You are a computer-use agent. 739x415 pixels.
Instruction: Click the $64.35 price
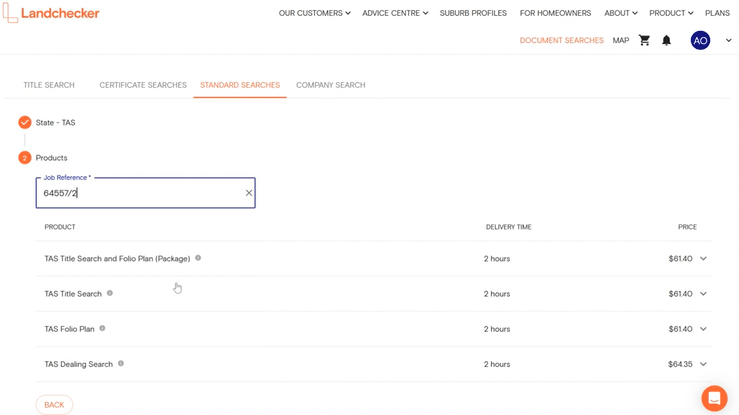tap(680, 364)
